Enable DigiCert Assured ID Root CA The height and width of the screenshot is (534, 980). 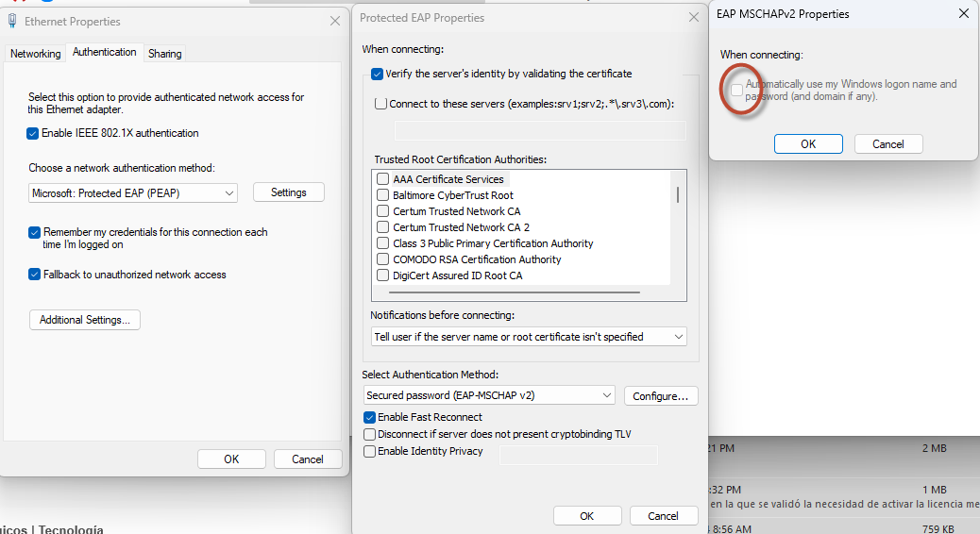383,275
